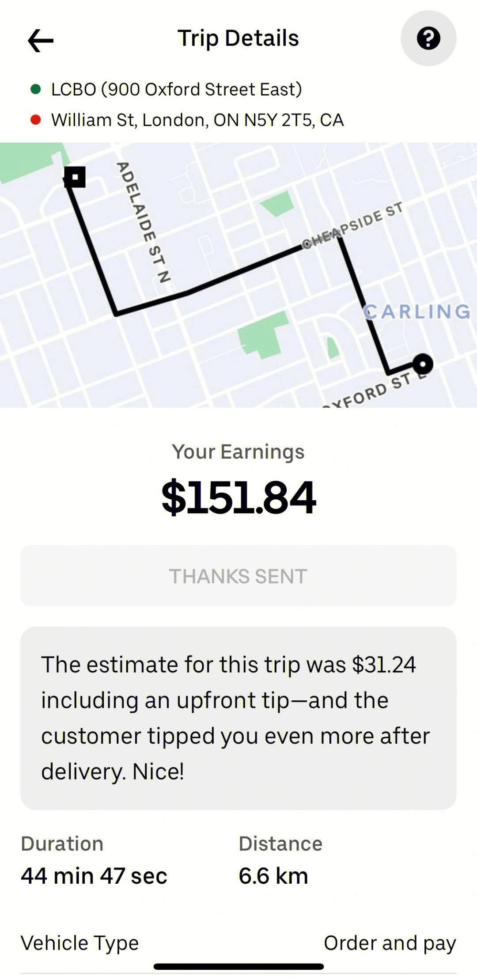Tap the green pickup location dot

click(36, 90)
